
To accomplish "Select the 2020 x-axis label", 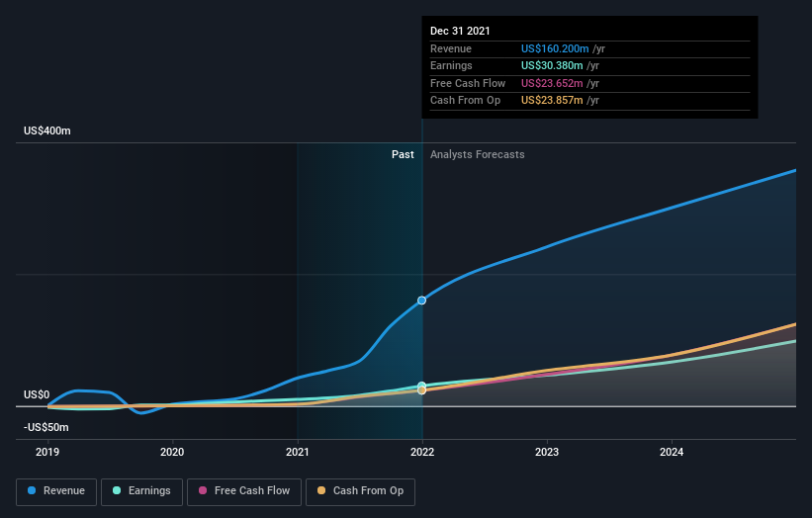I will point(172,453).
